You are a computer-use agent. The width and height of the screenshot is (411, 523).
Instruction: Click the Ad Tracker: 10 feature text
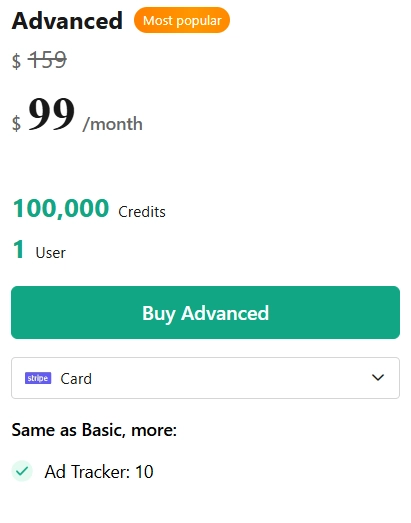click(x=99, y=472)
